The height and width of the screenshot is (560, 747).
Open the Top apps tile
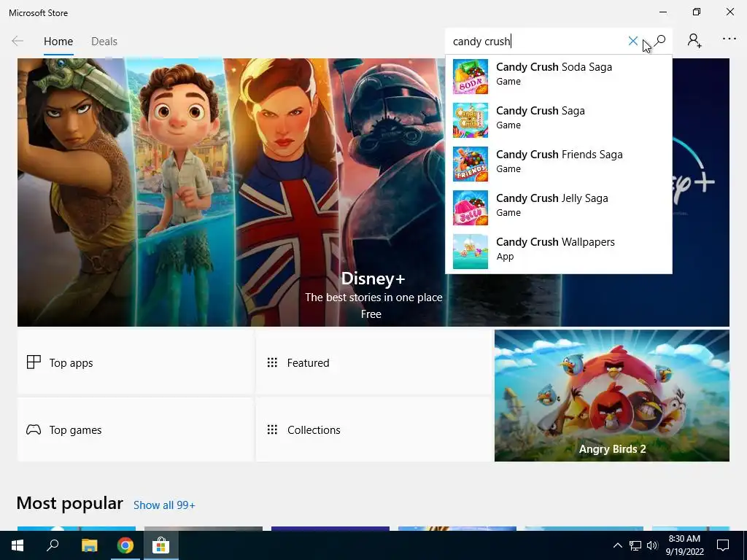pyautogui.click(x=136, y=362)
